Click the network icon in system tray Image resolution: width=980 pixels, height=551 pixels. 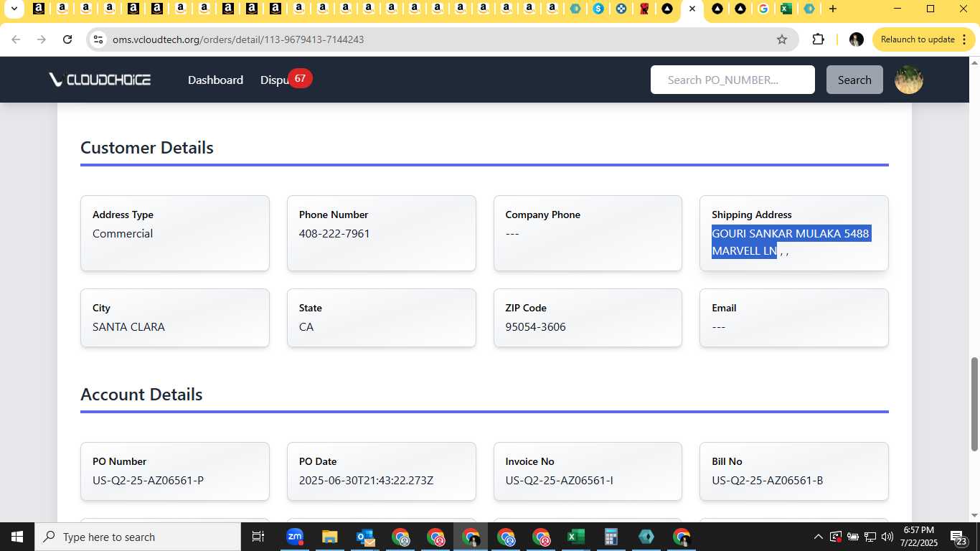click(x=870, y=537)
